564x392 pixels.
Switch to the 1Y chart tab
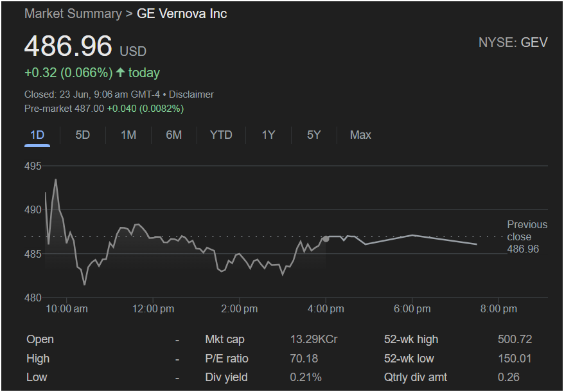269,135
